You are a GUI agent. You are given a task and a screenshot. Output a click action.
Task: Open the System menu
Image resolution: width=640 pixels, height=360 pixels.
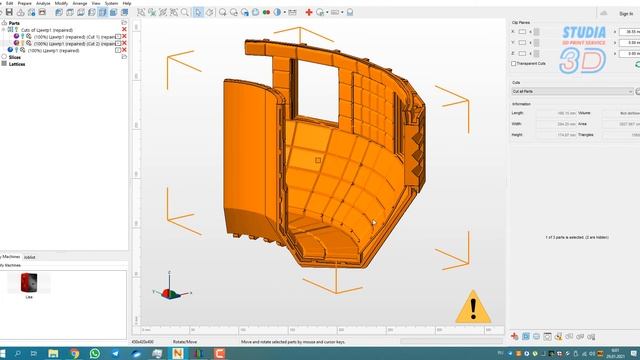click(x=111, y=3)
